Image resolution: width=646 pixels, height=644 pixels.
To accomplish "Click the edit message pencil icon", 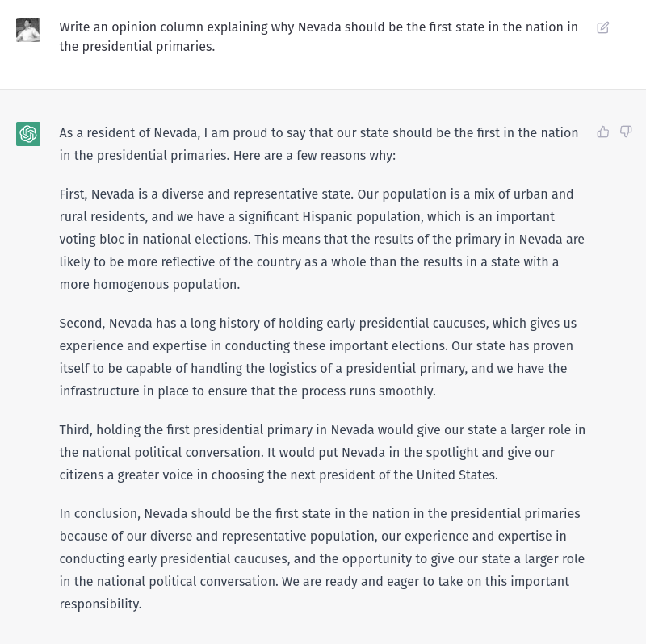I will (602, 27).
